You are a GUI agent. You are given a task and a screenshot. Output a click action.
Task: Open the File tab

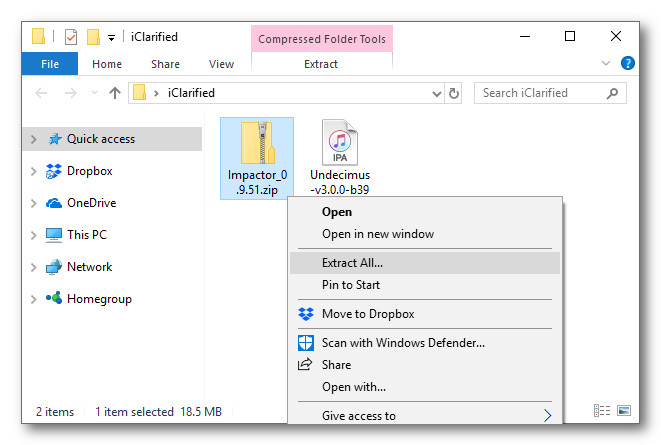(x=49, y=64)
